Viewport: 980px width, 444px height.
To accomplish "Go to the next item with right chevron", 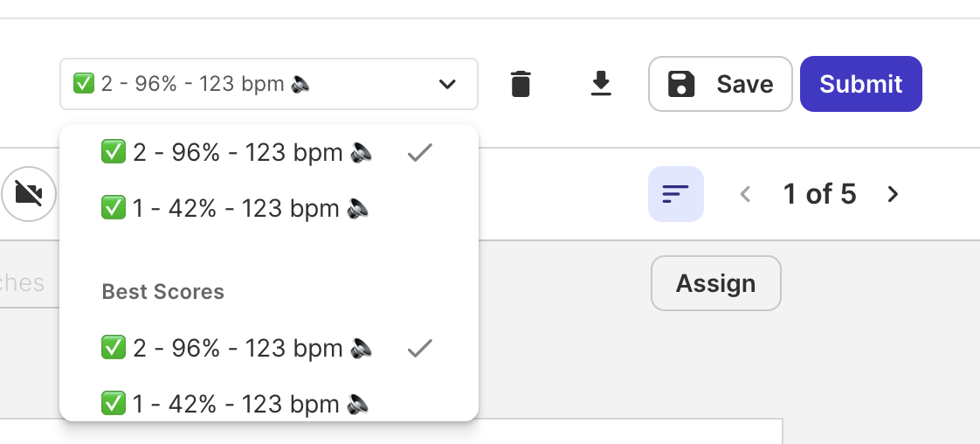I will 893,194.
